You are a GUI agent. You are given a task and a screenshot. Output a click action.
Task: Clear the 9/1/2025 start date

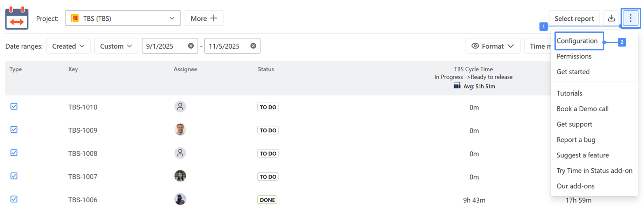(x=191, y=46)
